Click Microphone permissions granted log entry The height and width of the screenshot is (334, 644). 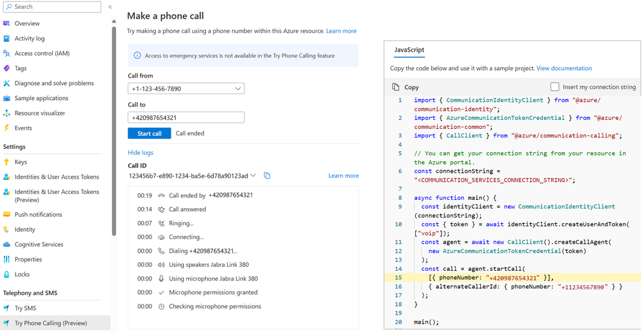point(213,293)
